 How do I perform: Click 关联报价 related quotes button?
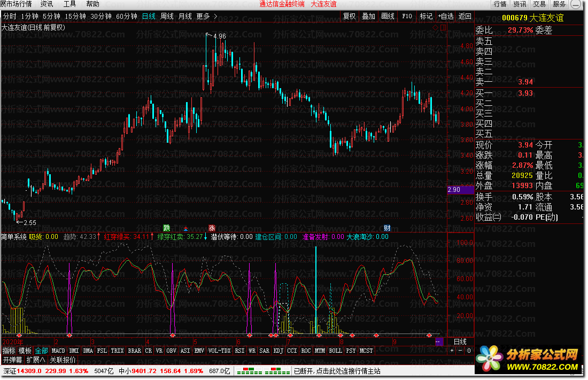coord(63,360)
